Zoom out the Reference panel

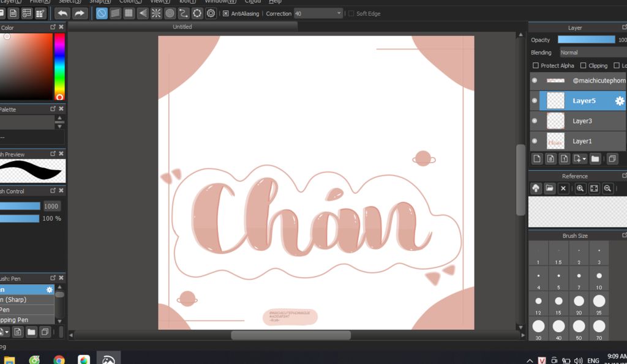[x=607, y=188]
